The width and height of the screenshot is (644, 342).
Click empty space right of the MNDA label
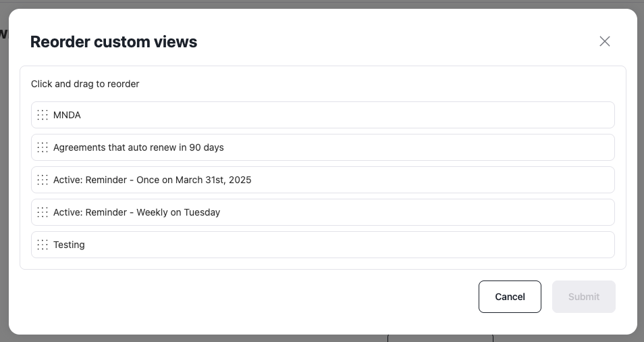click(349, 115)
